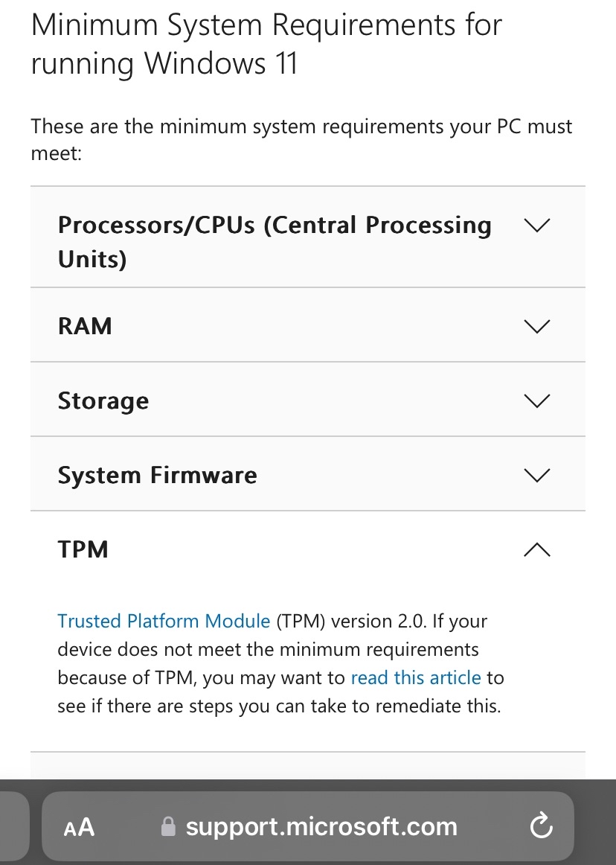Follow the "read this article" link

coord(416,677)
